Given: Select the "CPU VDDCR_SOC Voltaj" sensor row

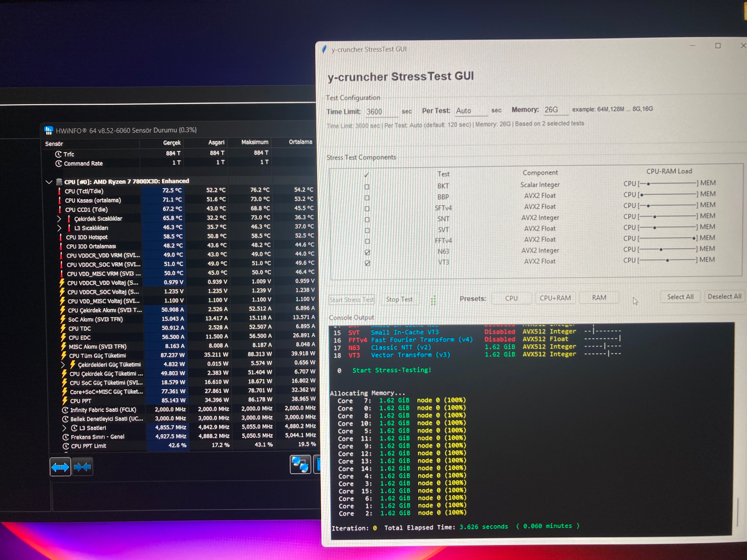Looking at the screenshot, I should (x=188, y=291).
